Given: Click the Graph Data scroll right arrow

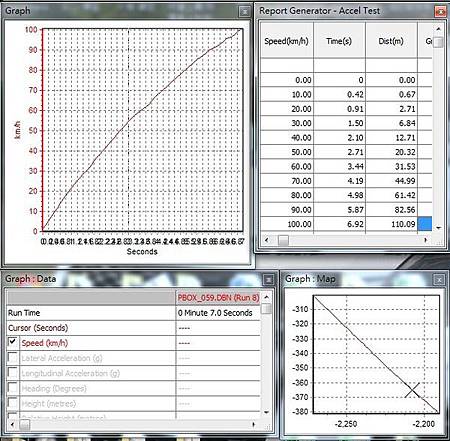Looking at the screenshot, I should point(254,425).
